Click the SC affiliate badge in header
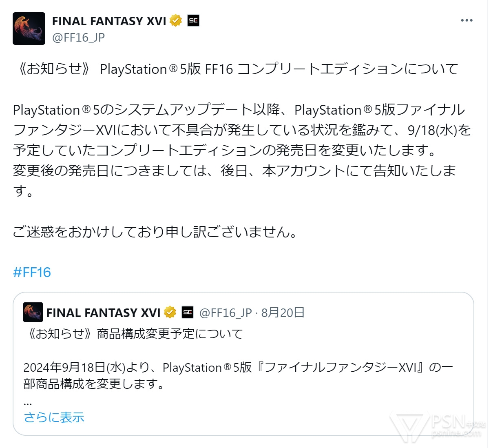 coord(193,20)
